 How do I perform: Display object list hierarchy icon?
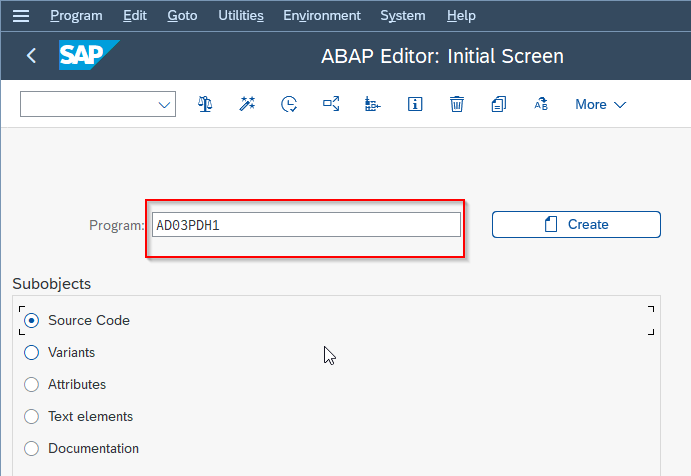point(373,104)
